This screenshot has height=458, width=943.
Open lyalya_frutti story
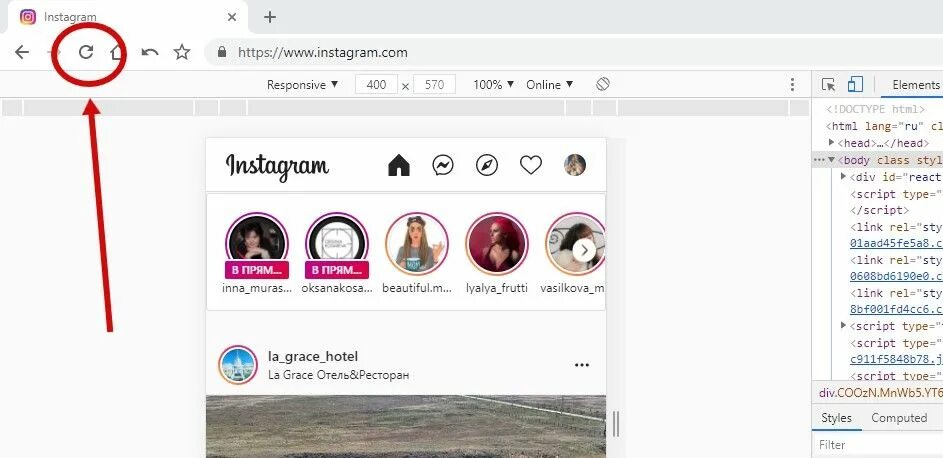[x=497, y=243]
